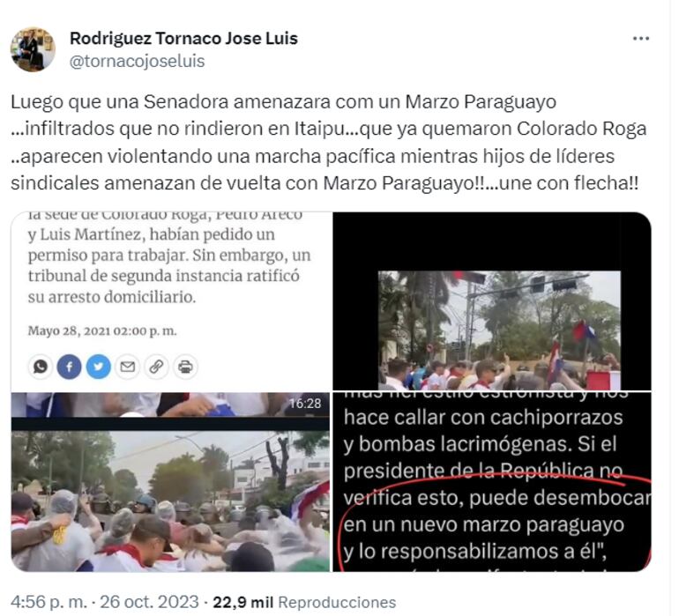
Task: Click the Mayo 28, 2021 date text
Action: pos(102,330)
